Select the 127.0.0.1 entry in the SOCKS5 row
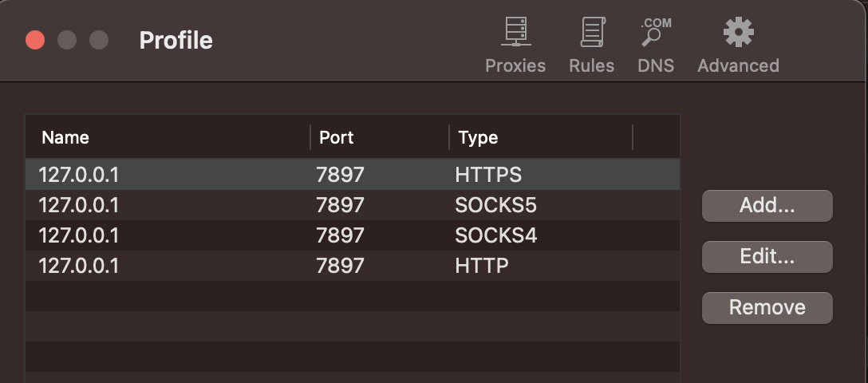868x383 pixels. tap(79, 205)
